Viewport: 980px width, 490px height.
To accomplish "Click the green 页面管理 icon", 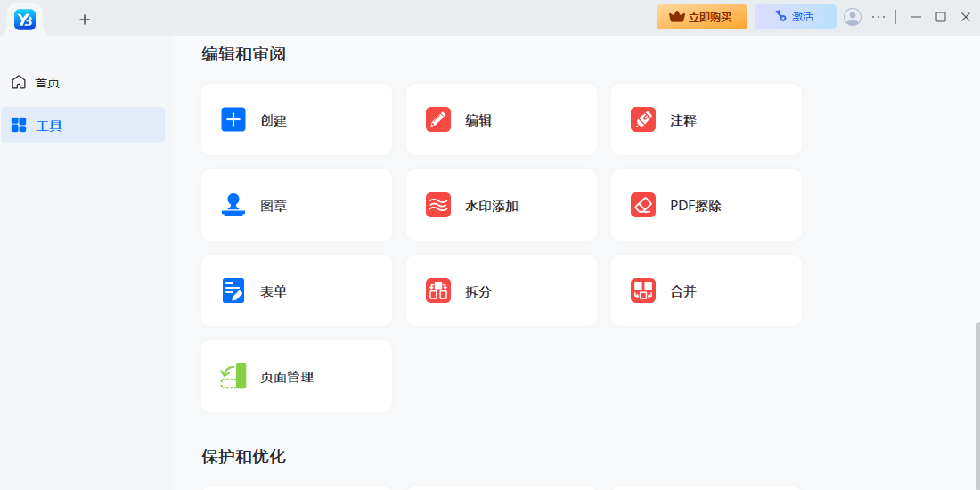I will [x=233, y=376].
